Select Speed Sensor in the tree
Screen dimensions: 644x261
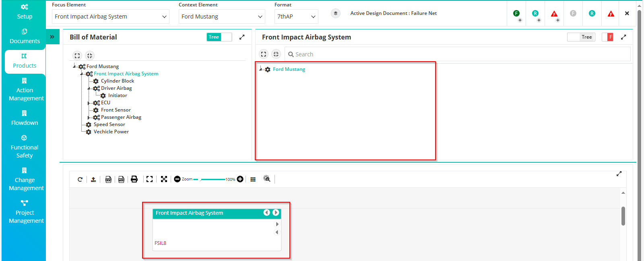click(109, 124)
